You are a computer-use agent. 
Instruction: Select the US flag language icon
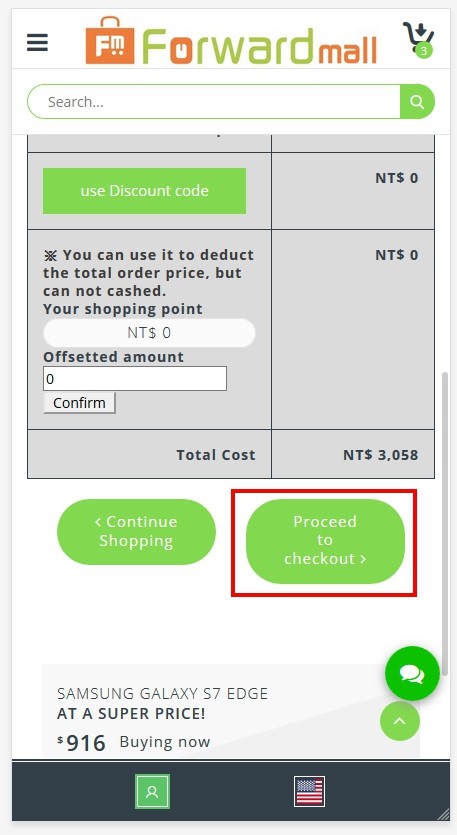point(309,791)
